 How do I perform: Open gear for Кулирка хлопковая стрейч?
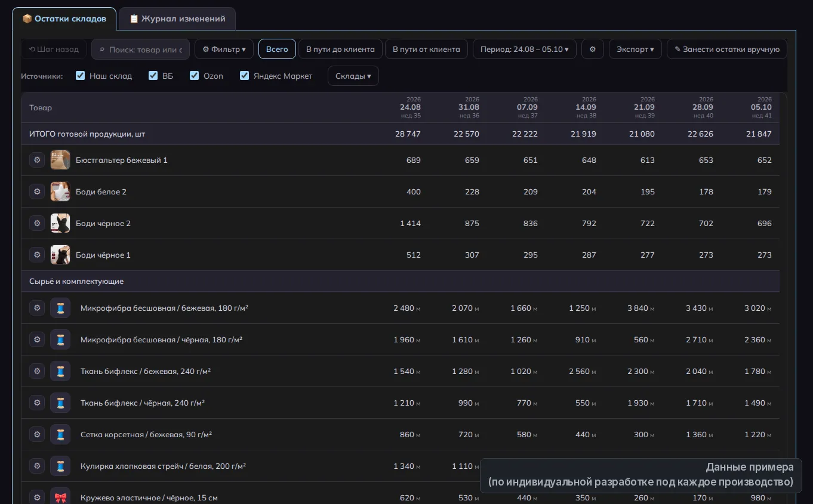(37, 466)
